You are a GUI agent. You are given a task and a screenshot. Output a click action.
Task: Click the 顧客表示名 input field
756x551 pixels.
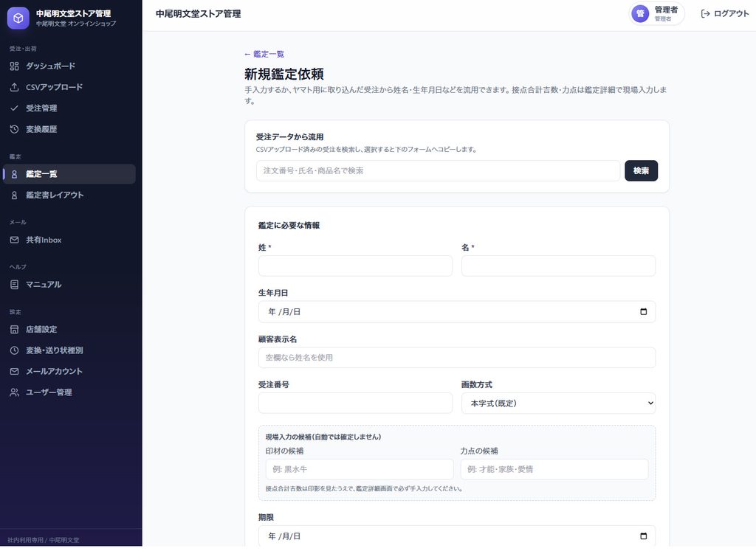456,358
